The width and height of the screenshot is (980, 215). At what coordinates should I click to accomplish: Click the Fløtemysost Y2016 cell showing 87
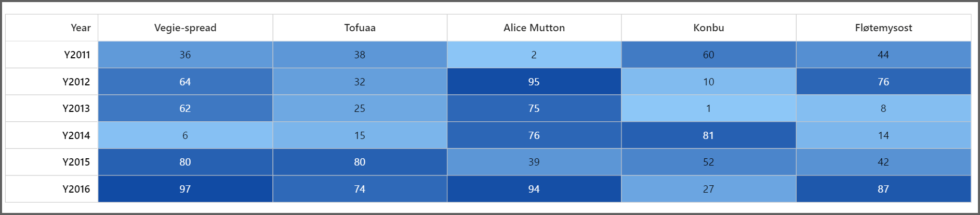(883, 189)
